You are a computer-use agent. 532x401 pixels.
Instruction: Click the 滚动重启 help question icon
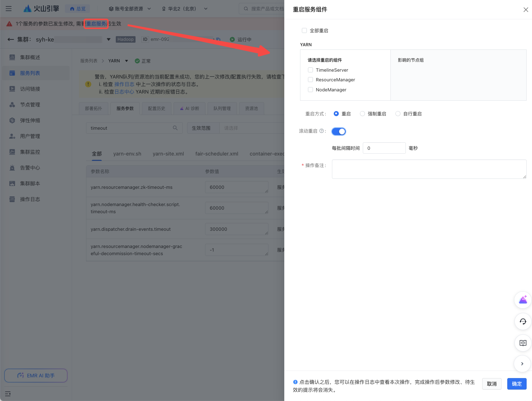[322, 131]
